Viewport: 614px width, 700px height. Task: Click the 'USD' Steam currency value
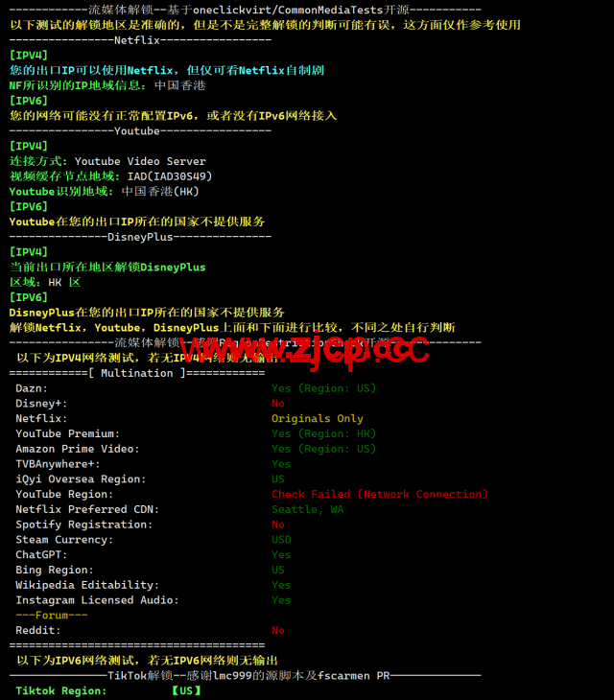click(281, 540)
